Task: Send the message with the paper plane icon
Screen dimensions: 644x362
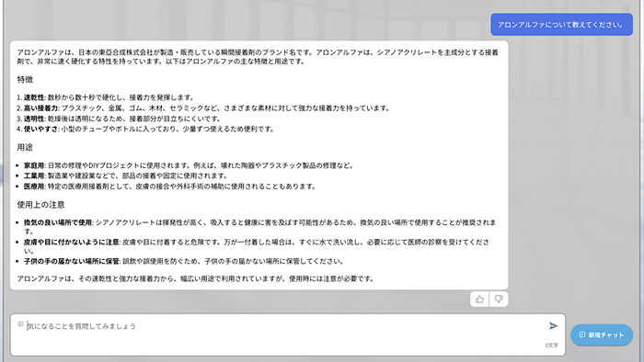Action: [553, 326]
